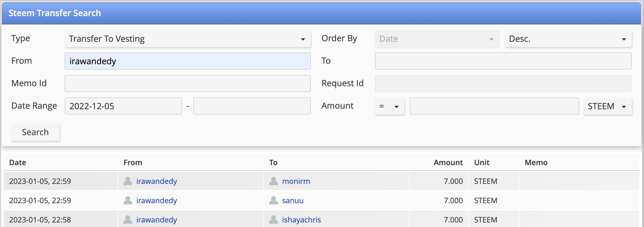The height and width of the screenshot is (227, 644).
Task: Open the sanuu account link
Action: click(x=293, y=200)
